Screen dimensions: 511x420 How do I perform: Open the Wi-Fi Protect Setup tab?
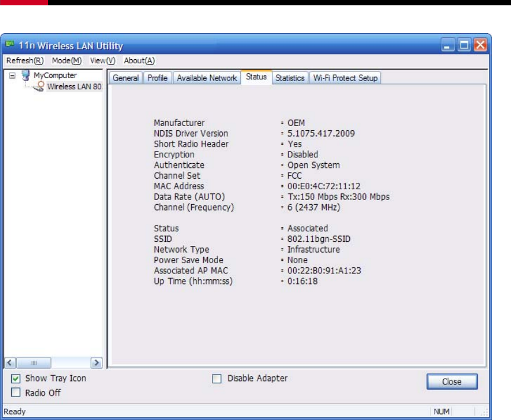(345, 78)
